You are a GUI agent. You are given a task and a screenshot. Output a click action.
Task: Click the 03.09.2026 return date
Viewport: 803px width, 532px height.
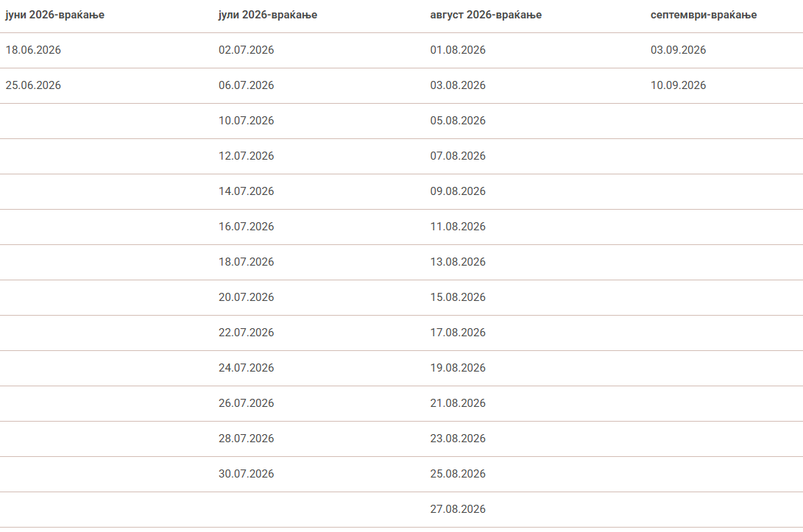(x=678, y=50)
